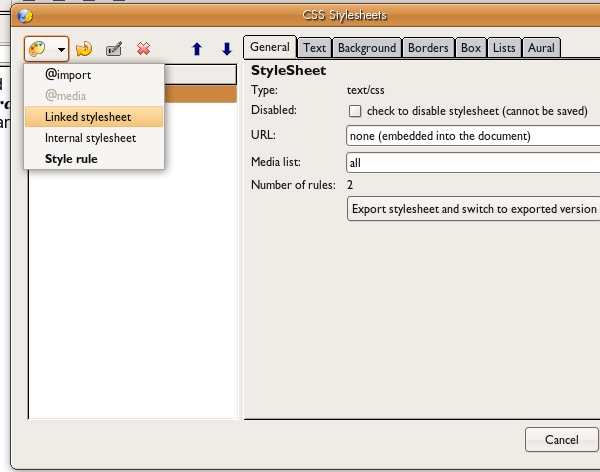600x472 pixels.
Task: Pick Internal stylesheet from the menu
Action: point(90,138)
